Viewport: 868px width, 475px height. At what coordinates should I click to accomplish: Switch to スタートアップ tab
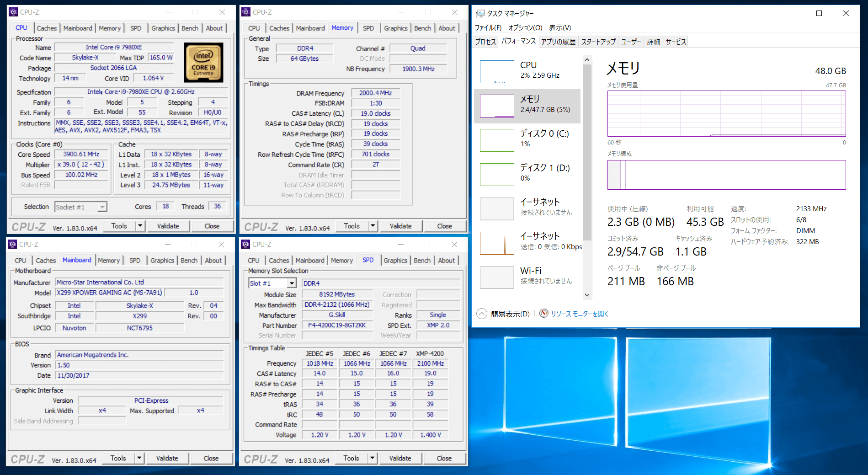pyautogui.click(x=598, y=42)
